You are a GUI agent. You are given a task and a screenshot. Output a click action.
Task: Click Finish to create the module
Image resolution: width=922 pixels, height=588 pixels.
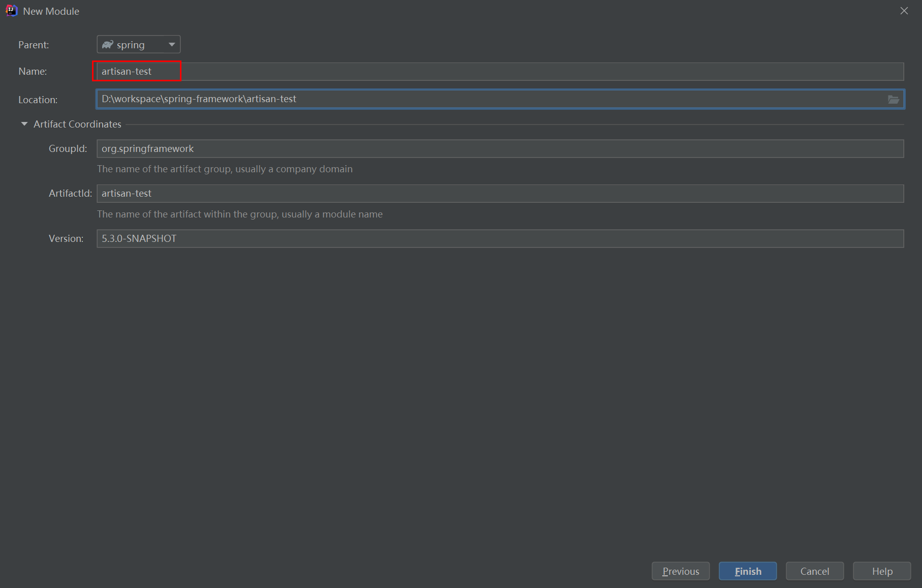[748, 571]
